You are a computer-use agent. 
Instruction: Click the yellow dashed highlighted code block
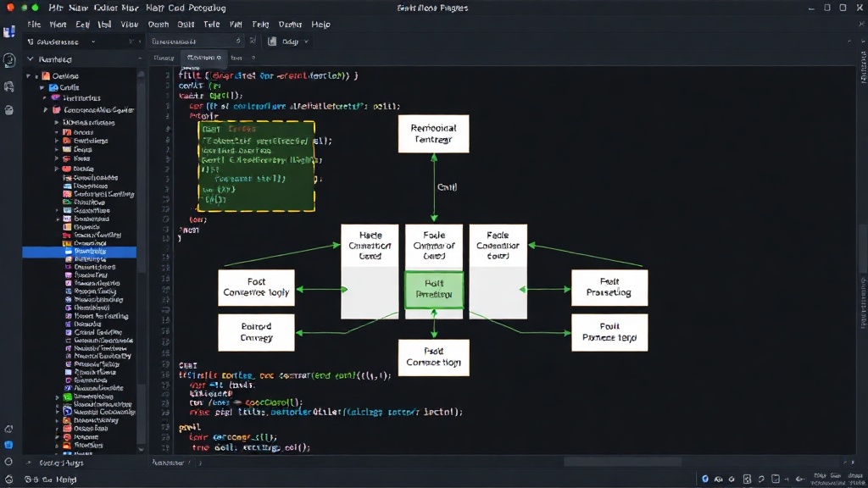256,166
